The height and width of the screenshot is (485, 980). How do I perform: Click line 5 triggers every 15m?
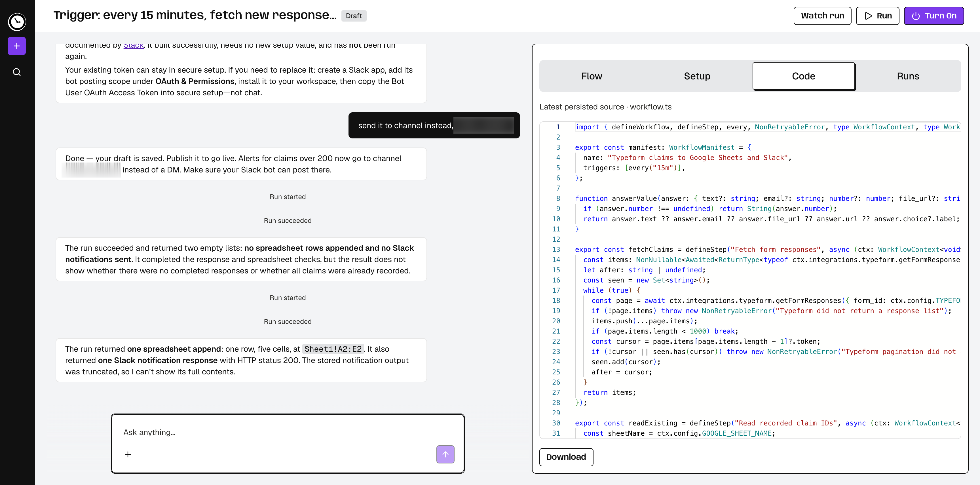(x=634, y=168)
